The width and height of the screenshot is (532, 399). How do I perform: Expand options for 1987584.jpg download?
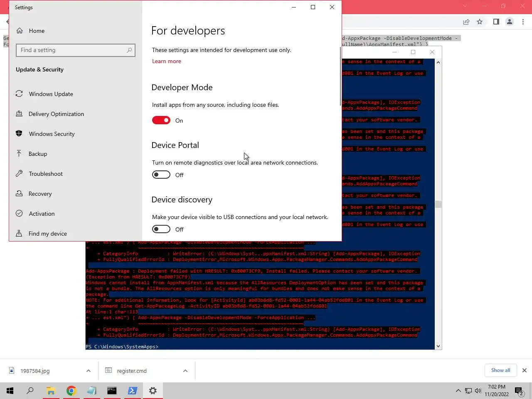coord(89,371)
